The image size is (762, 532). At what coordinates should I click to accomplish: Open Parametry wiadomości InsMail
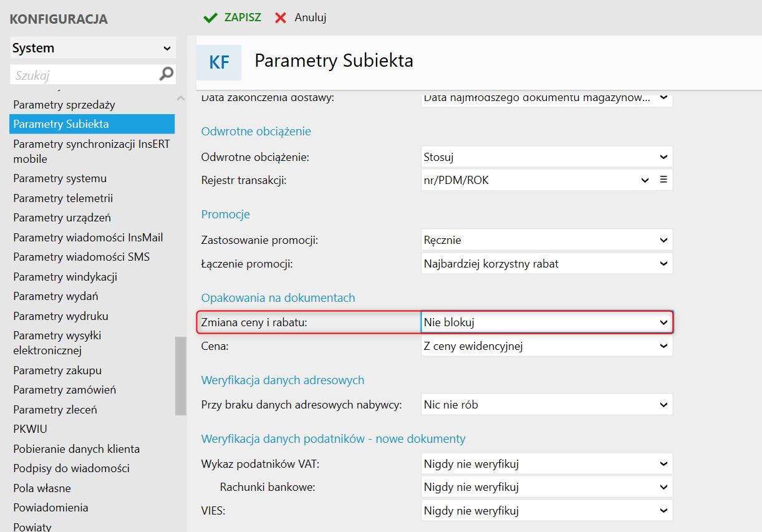(x=88, y=238)
